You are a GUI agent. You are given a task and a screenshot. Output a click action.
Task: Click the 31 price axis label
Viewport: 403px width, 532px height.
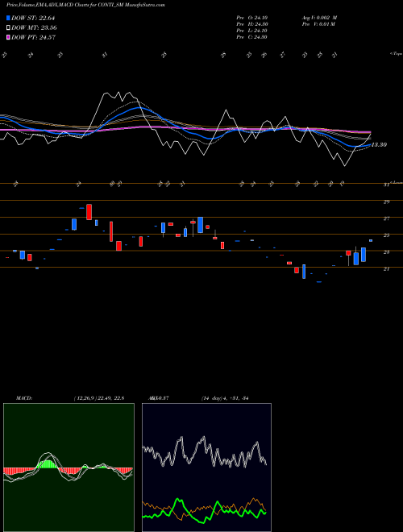click(386, 185)
